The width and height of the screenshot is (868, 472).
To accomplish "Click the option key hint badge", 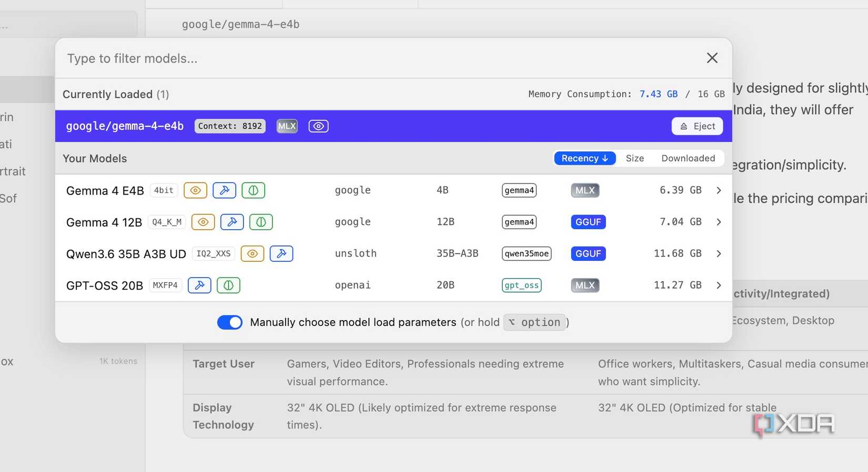I will [x=534, y=322].
